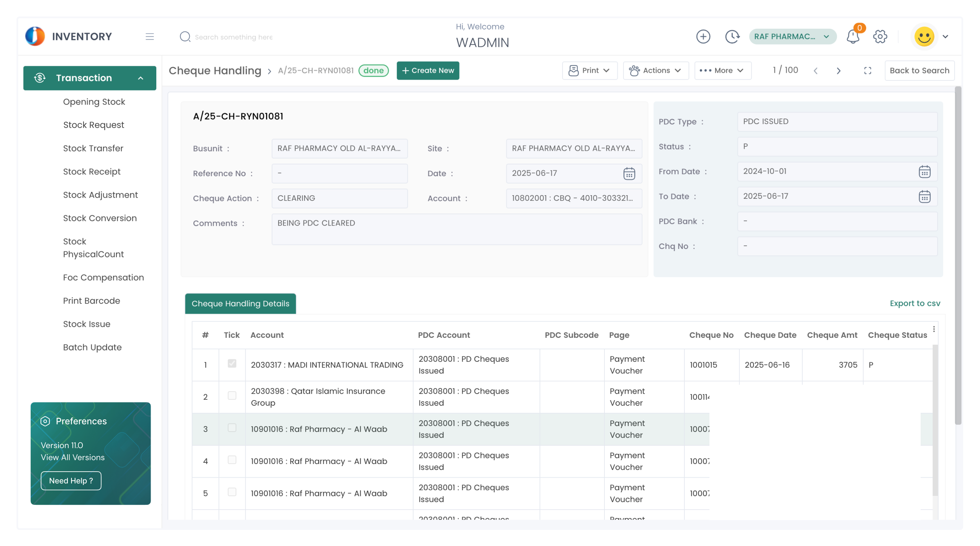
Task: Click the Account field 10802001 : CBQ
Action: click(574, 198)
